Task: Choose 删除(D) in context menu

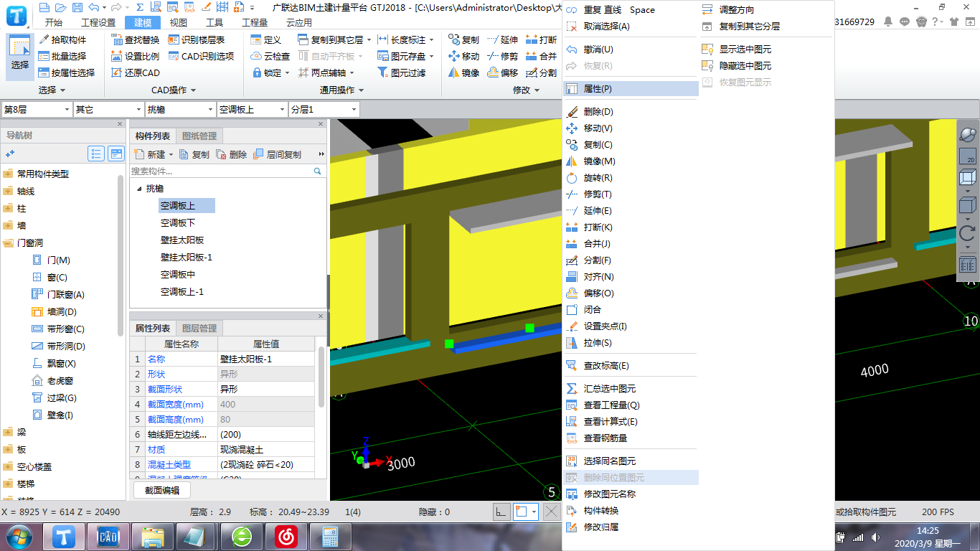Action: coord(631,112)
